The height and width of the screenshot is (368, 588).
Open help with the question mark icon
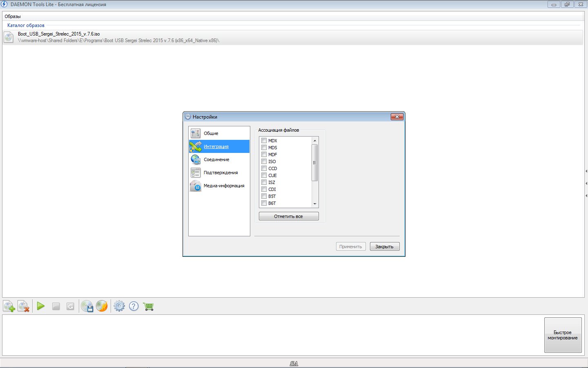[134, 306]
